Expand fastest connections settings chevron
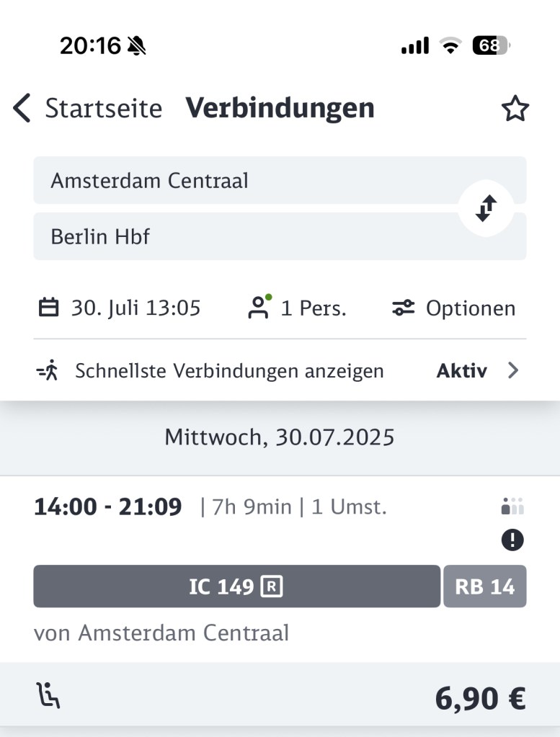Image resolution: width=560 pixels, height=737 pixels. point(513,371)
